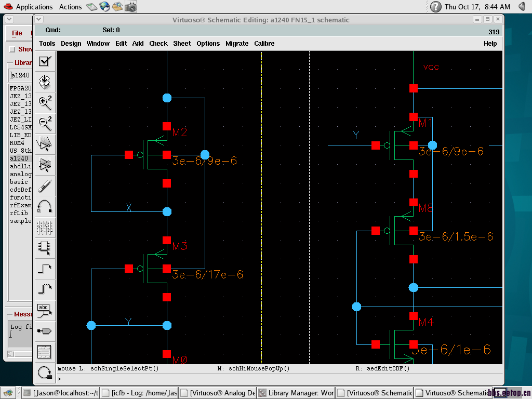Open the Add Instance chip icon
532x399 pixels.
45,248
